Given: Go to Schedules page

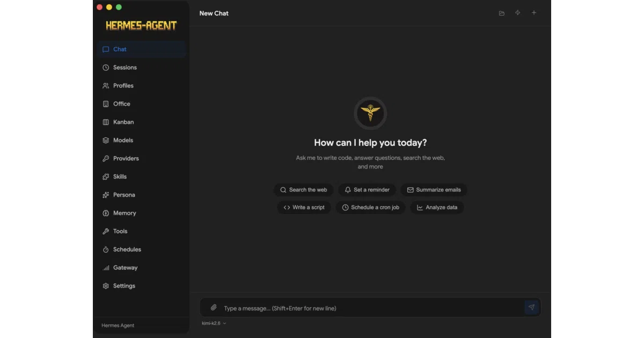Looking at the screenshot, I should pos(142,250).
